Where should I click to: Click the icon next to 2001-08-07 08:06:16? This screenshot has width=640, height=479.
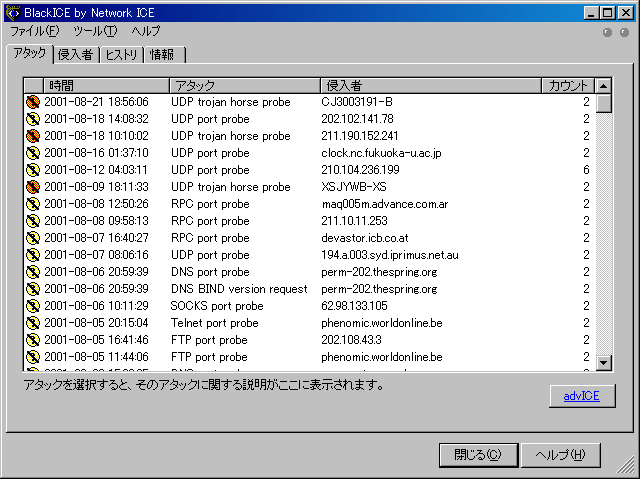pos(33,255)
